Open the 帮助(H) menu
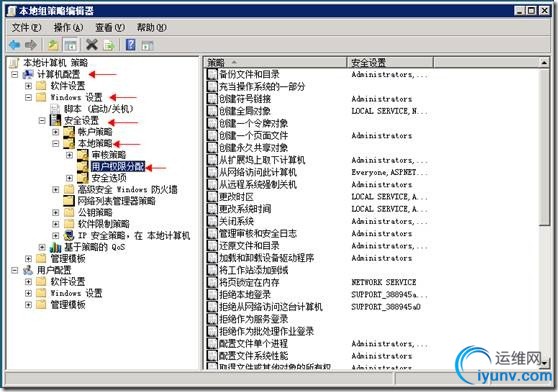This screenshot has width=558, height=392. (x=152, y=27)
